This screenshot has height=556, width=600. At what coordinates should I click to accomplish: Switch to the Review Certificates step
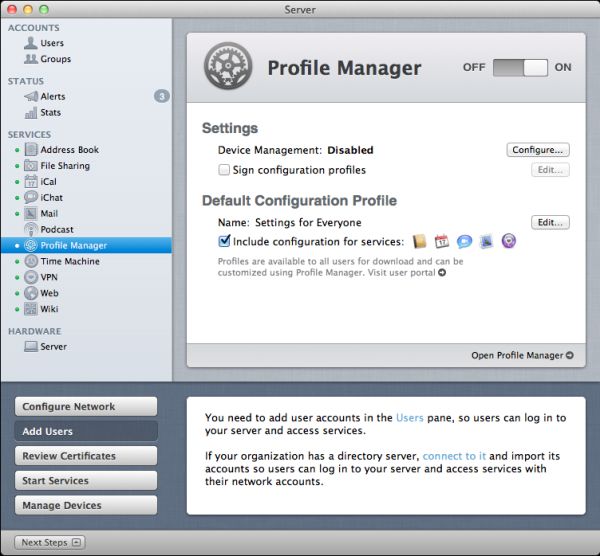tap(86, 456)
